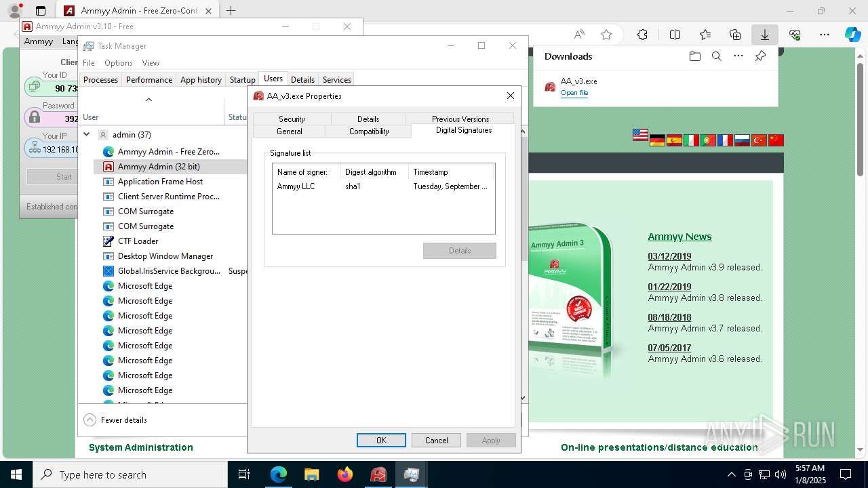The height and width of the screenshot is (488, 868).
Task: Show hidden tray icons chevron
Action: tap(731, 474)
